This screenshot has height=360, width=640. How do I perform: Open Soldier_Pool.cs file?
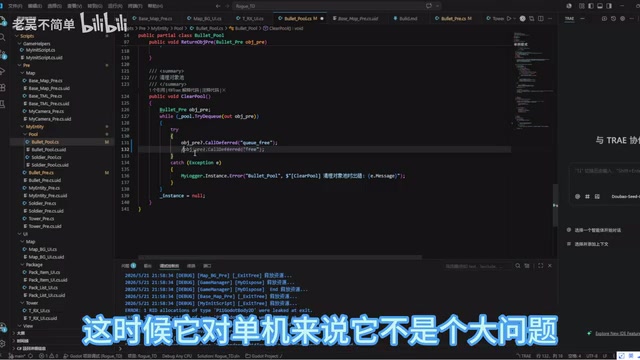pyautogui.click(x=46, y=157)
